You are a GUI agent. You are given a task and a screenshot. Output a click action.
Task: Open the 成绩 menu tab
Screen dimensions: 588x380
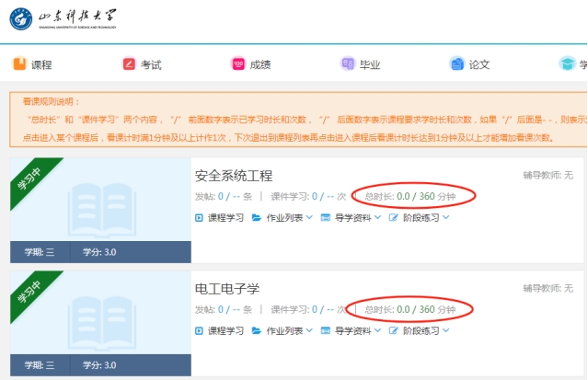[x=260, y=64]
